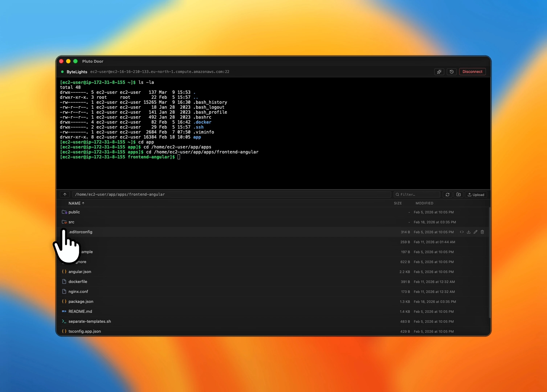
Task: Click the remote path address bar
Action: point(232,194)
